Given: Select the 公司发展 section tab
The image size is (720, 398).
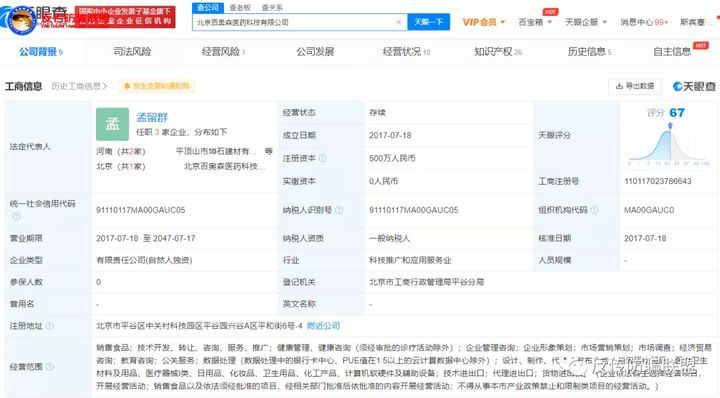Looking at the screenshot, I should (315, 52).
